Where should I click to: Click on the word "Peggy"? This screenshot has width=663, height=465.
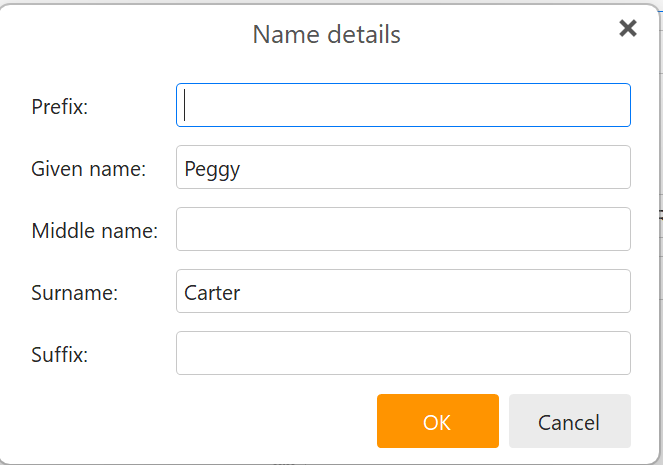pos(212,169)
